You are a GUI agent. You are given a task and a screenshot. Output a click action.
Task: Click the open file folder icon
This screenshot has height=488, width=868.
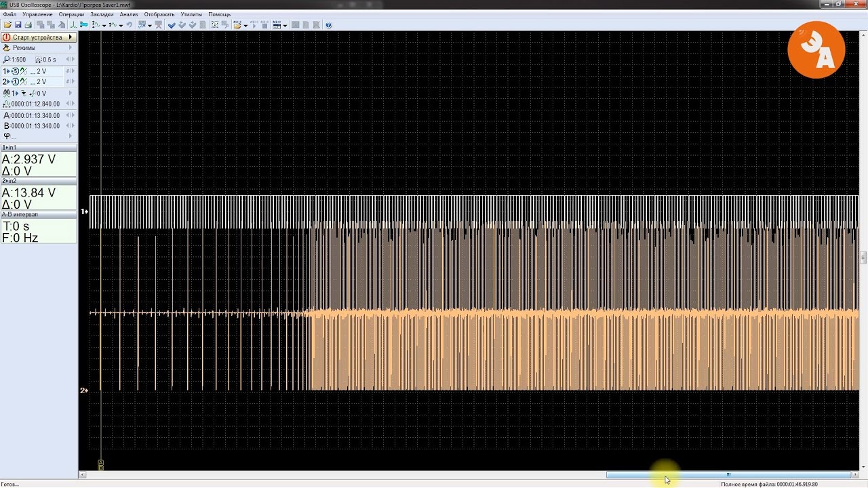(x=7, y=25)
